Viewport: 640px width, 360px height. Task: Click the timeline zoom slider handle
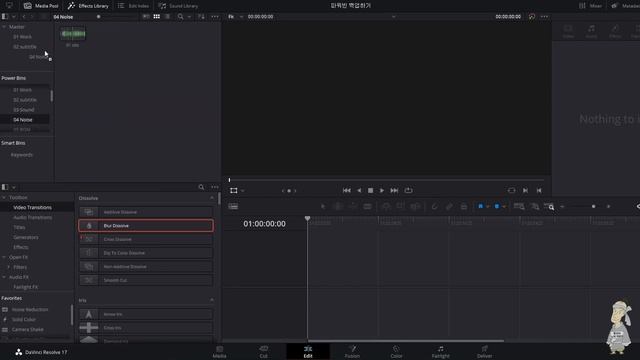[x=593, y=207]
